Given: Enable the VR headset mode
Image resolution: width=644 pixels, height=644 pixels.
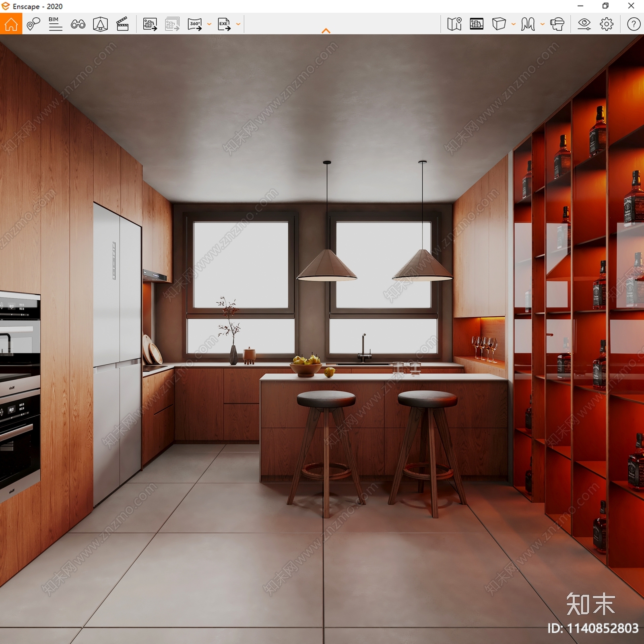Looking at the screenshot, I should click(557, 24).
